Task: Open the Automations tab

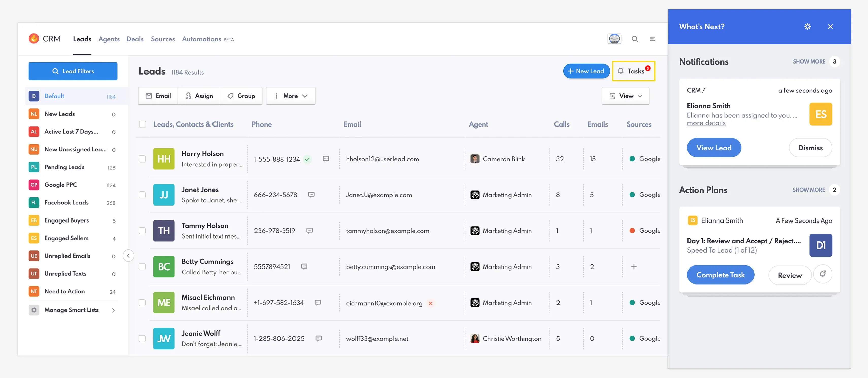Action: click(202, 39)
